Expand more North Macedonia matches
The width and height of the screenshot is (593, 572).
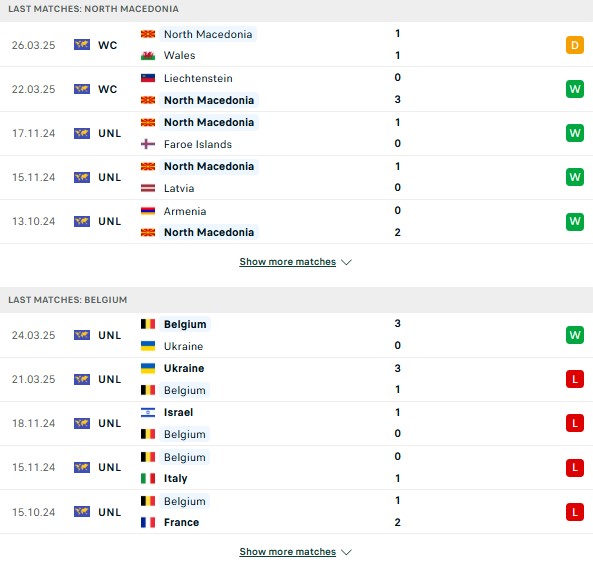(287, 262)
